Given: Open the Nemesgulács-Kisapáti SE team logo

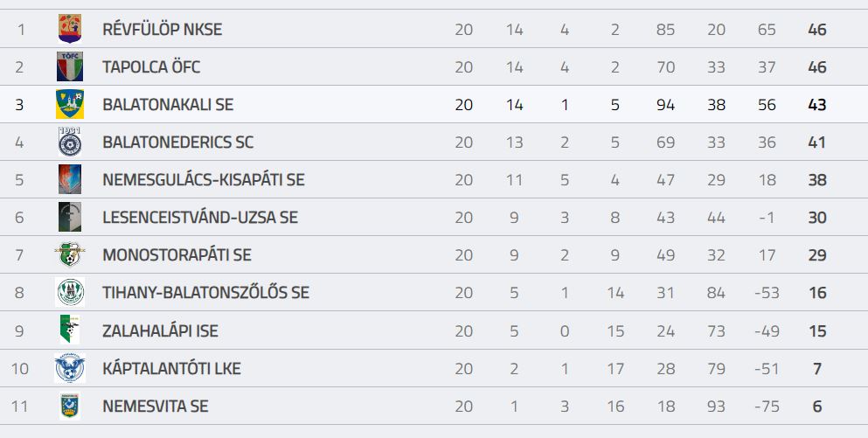Looking at the screenshot, I should (70, 179).
